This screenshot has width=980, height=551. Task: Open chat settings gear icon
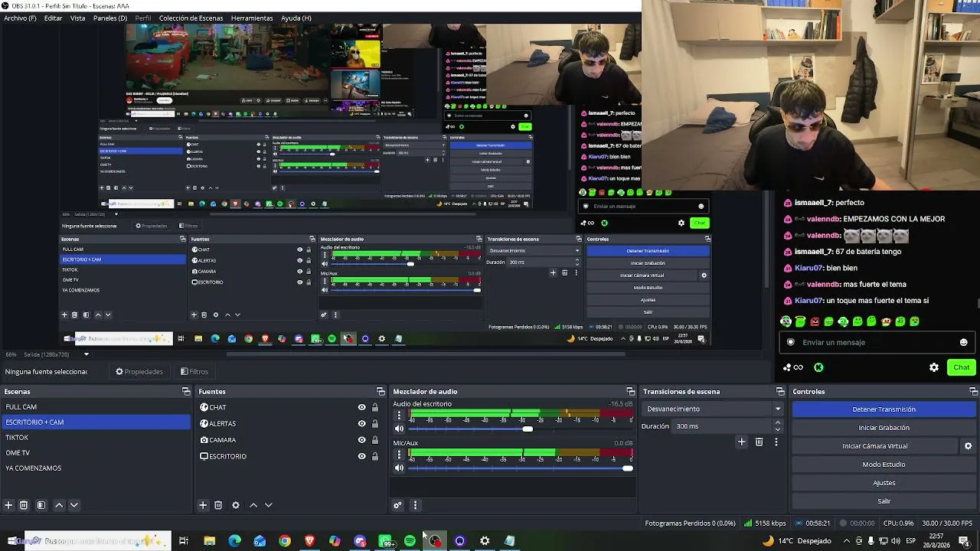[934, 367]
